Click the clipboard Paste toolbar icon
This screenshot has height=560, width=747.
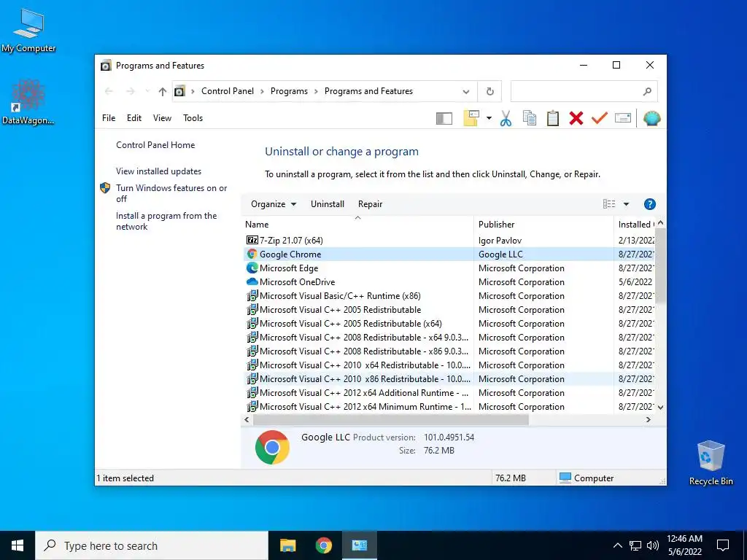(553, 118)
